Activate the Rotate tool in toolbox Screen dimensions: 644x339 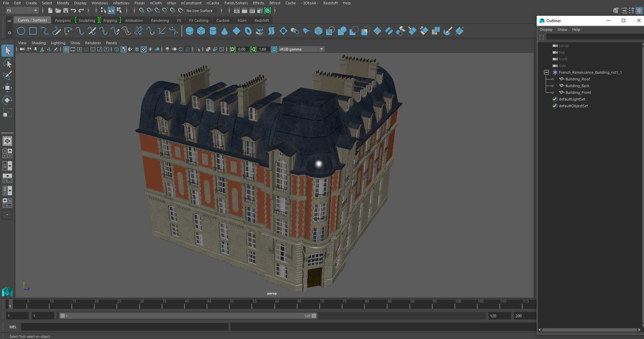click(7, 100)
